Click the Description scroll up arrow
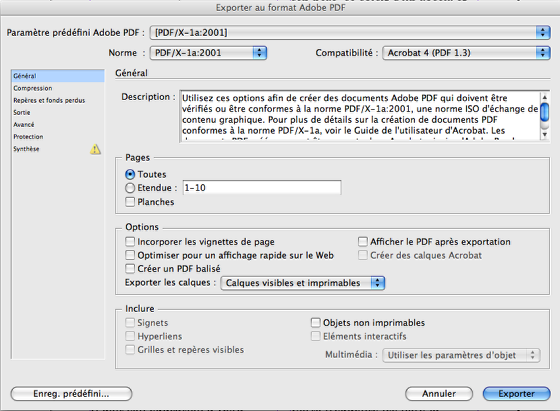Screen dimensions: 560x411 (x=545, y=97)
